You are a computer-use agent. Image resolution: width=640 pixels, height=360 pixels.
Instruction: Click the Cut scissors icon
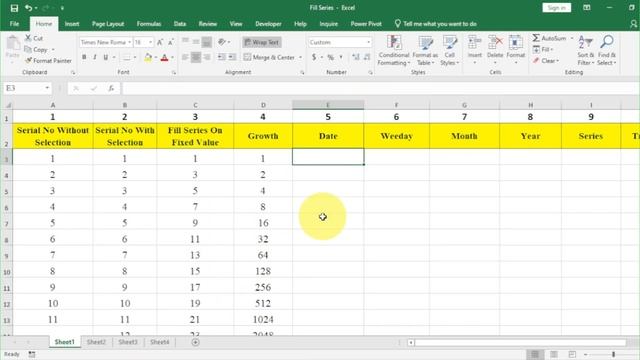tap(28, 38)
